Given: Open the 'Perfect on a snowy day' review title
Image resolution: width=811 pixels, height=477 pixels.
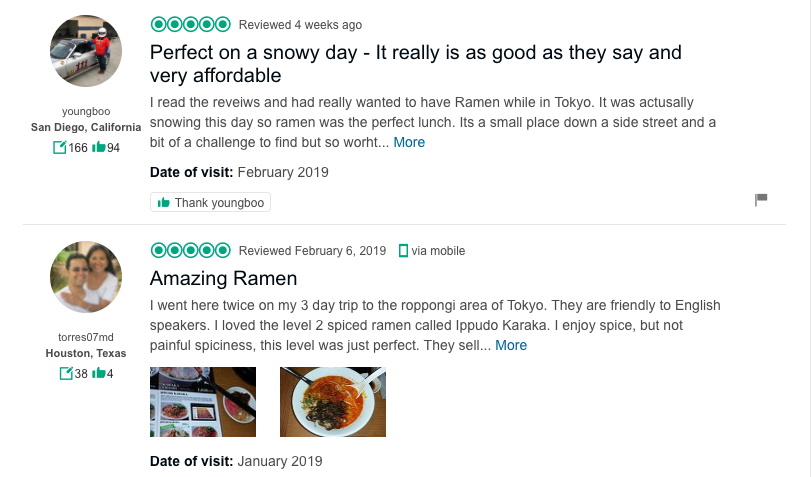Looking at the screenshot, I should (x=416, y=64).
